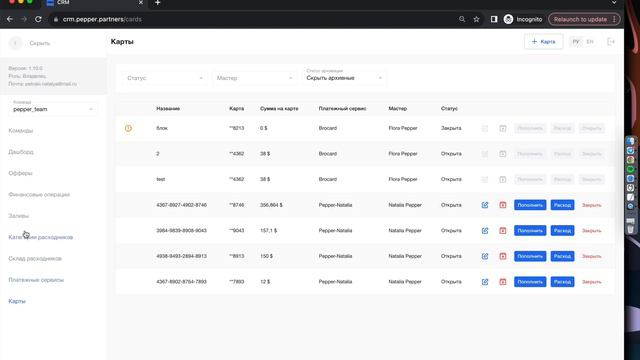
Task: Click the magnifier zoom icon in address bar
Action: [x=462, y=19]
